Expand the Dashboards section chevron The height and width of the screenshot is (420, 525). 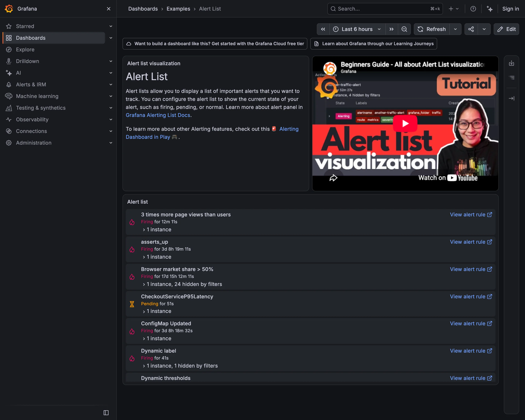coord(111,38)
